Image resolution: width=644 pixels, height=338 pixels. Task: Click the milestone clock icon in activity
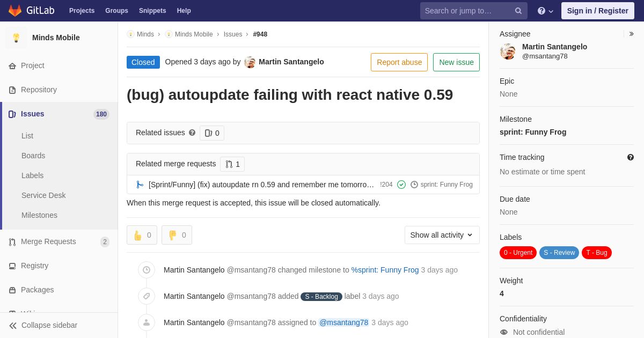pyautogui.click(x=147, y=270)
